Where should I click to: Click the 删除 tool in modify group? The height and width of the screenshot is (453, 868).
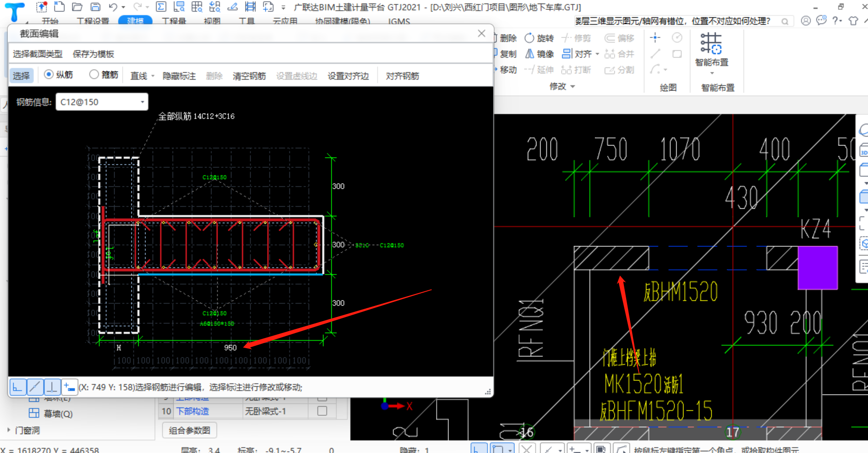(506, 38)
